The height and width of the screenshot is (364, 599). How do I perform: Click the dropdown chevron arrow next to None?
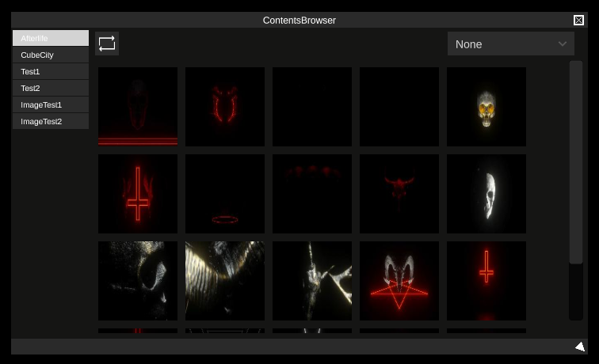click(x=563, y=44)
